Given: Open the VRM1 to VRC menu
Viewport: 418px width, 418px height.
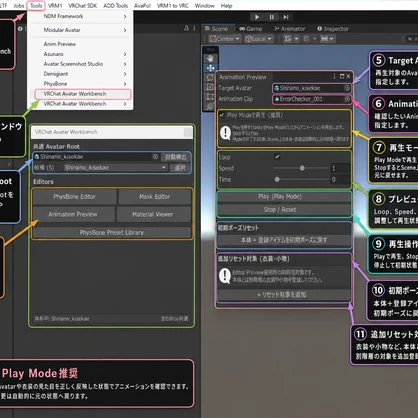Looking at the screenshot, I should tap(173, 6).
